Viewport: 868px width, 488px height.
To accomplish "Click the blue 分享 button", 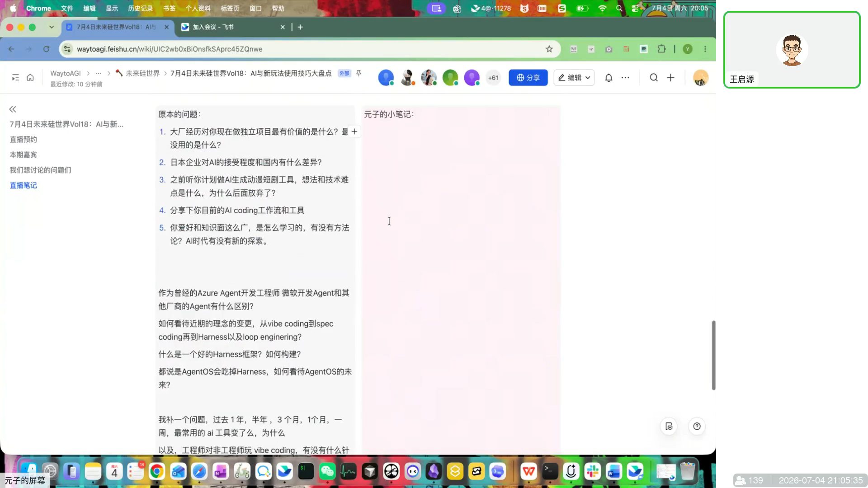I will click(x=528, y=78).
